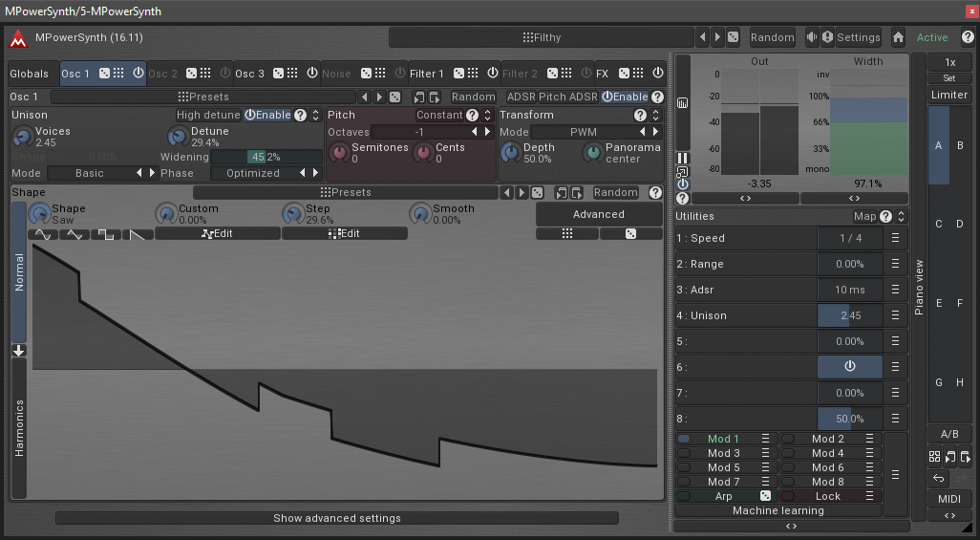This screenshot has width=980, height=540.
Task: Open the grid icon below Advanced button
Action: [566, 233]
